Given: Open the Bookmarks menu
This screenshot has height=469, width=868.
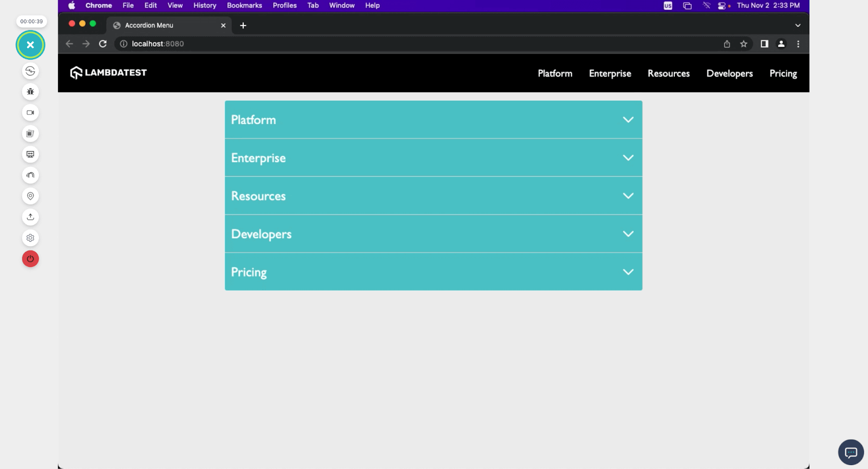Looking at the screenshot, I should point(245,5).
